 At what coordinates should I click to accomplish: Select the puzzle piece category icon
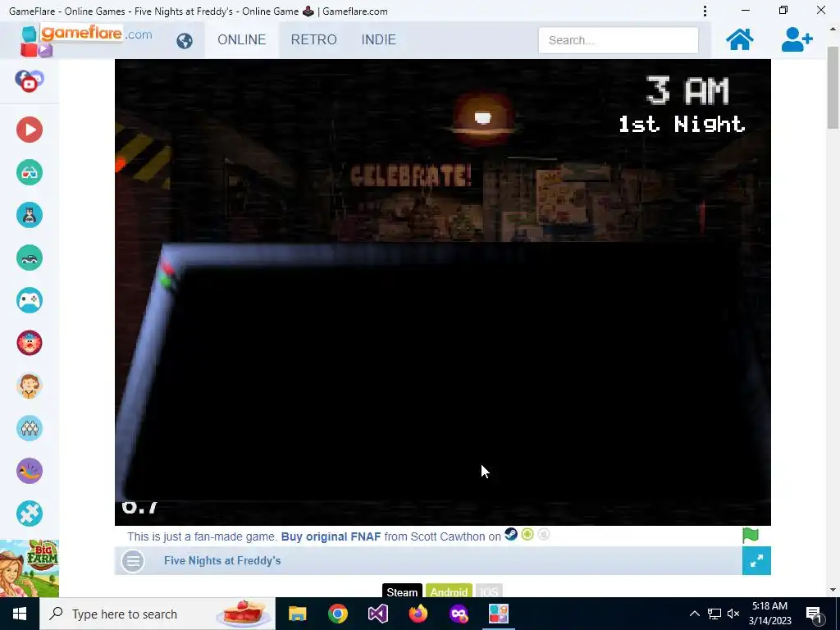30,514
